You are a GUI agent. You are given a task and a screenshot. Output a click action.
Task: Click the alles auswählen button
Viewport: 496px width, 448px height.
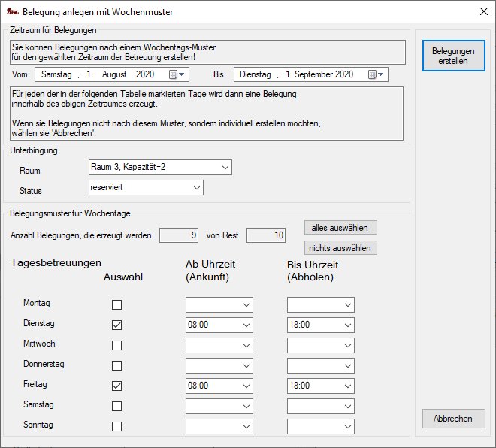click(341, 227)
